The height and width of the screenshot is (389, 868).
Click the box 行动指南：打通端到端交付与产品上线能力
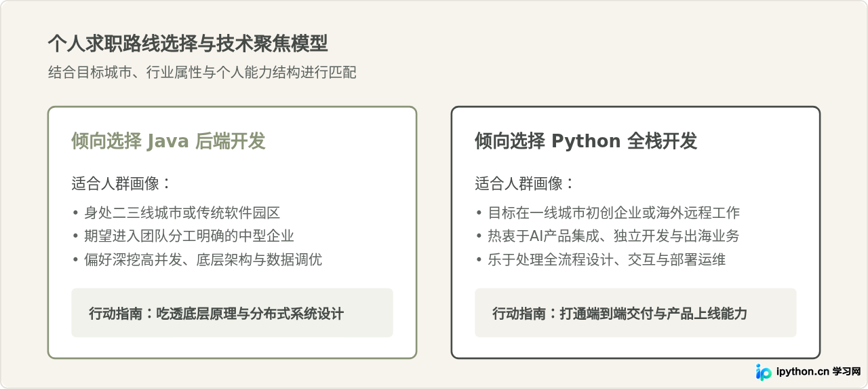tap(635, 313)
